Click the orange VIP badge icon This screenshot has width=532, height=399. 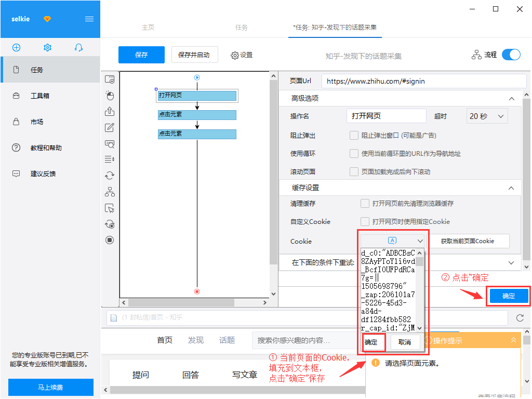pyautogui.click(x=47, y=19)
